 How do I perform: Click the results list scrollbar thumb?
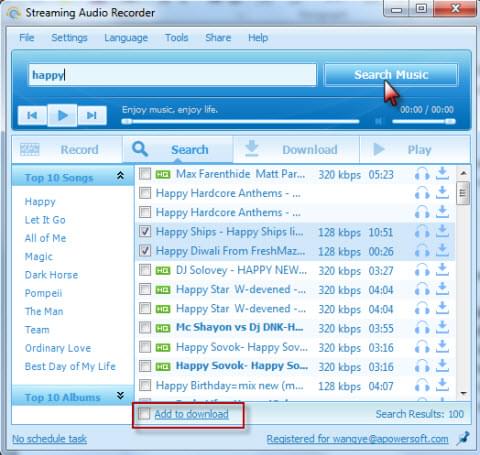(x=462, y=193)
